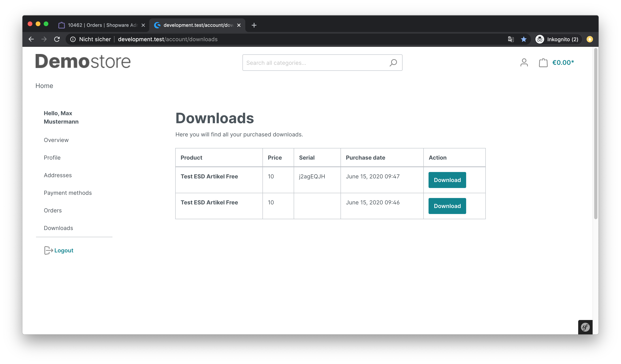Image resolution: width=621 pixels, height=364 pixels.
Task: Go back with browser back arrow
Action: [31, 39]
